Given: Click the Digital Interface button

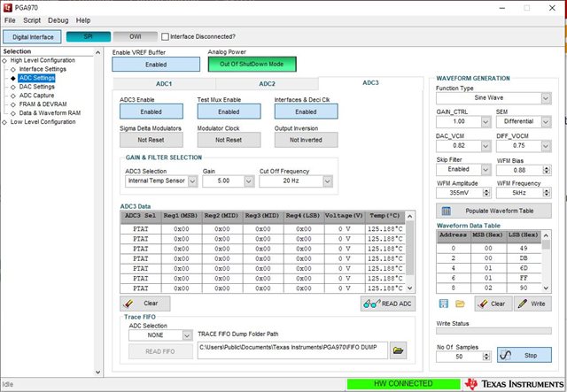Looking at the screenshot, I should 33,37.
